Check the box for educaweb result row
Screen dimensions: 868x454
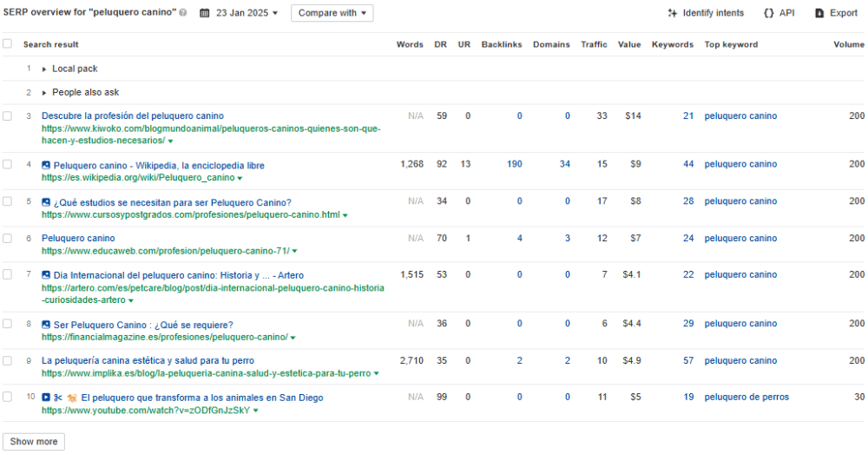point(7,238)
